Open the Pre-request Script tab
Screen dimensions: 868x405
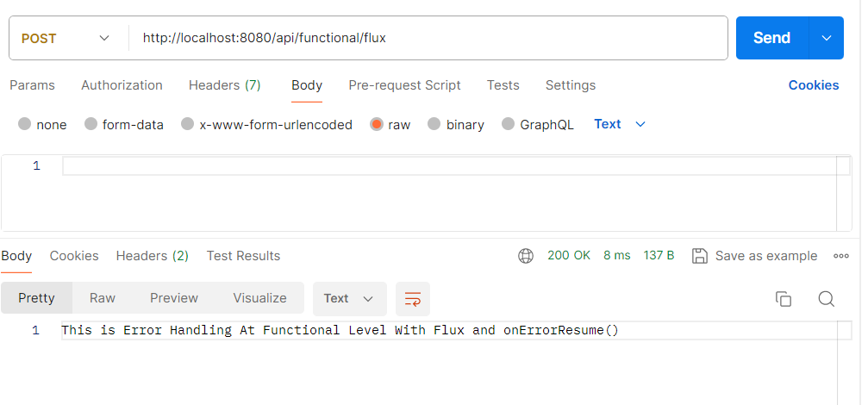[x=404, y=85]
